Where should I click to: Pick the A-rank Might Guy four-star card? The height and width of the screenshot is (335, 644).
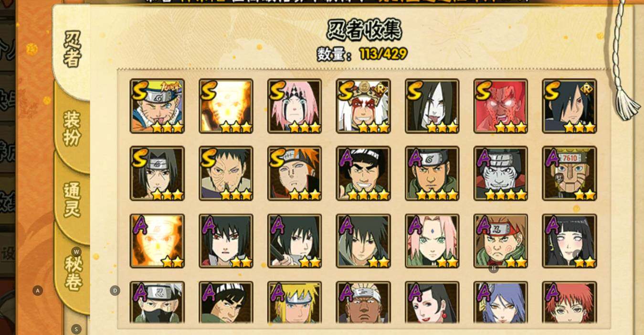363,173
